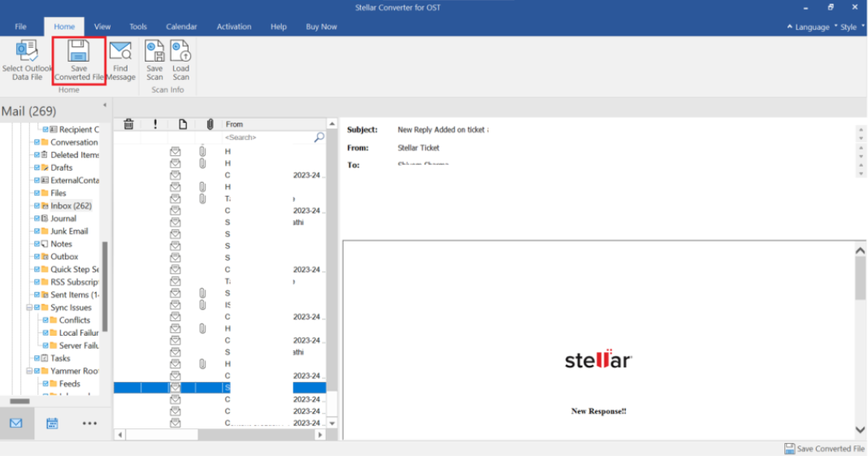Click the Search field under From
This screenshot has height=456, width=868.
point(267,137)
